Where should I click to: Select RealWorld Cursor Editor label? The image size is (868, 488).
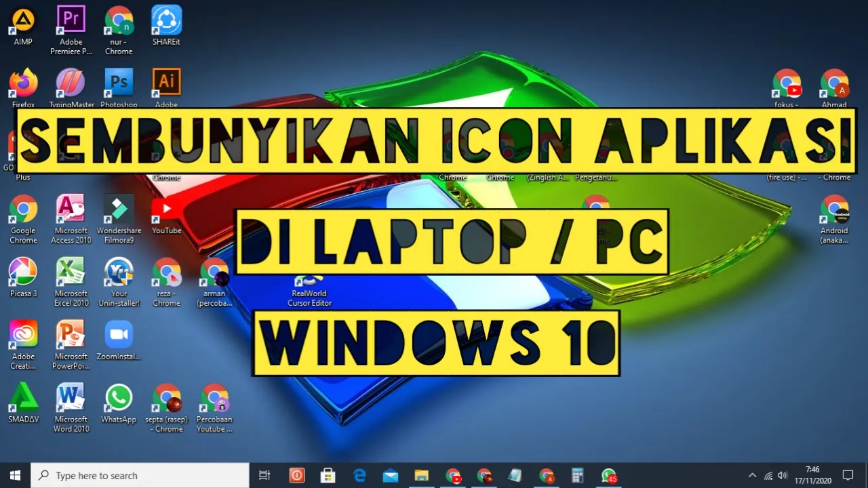[x=309, y=298]
